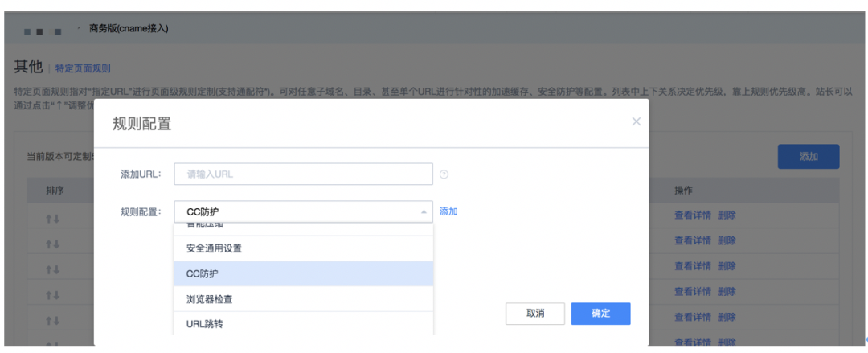Click the help icon beside the URL field
This screenshot has width=868, height=353.
pos(444,174)
